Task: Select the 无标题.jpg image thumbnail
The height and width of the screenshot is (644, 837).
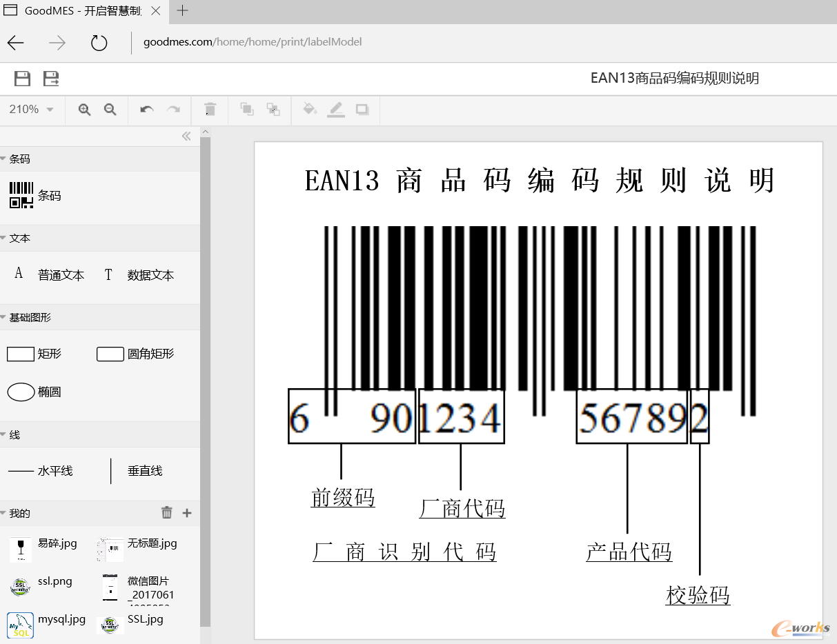Action: pyautogui.click(x=110, y=550)
